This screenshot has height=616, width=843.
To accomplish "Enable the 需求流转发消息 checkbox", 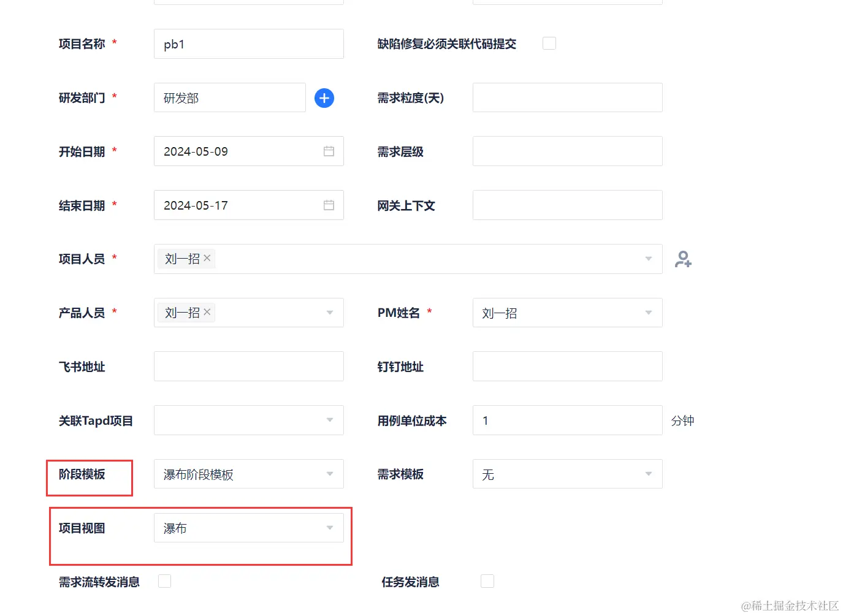I will click(164, 581).
